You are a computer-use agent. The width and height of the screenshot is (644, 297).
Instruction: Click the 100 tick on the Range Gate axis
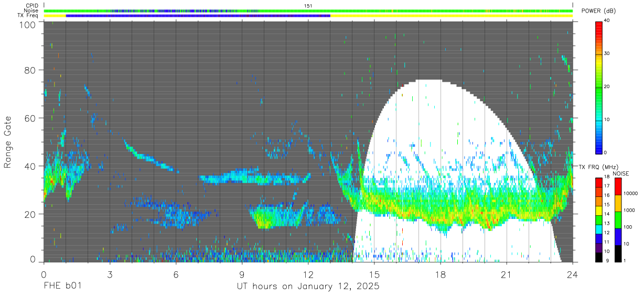point(28,25)
